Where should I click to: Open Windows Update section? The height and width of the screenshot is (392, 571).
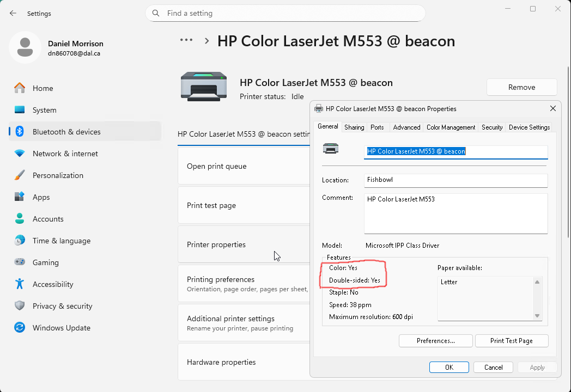[x=61, y=328]
